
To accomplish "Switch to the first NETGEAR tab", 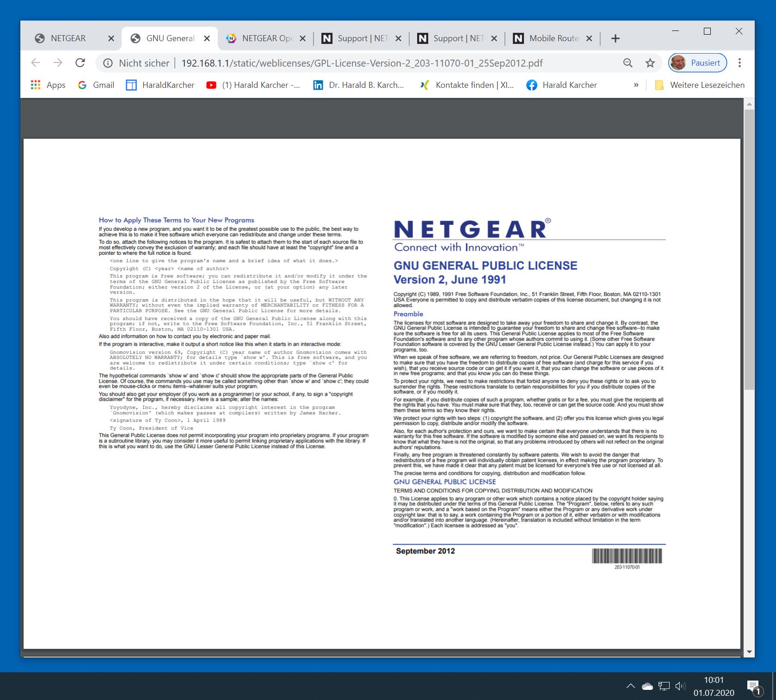I will tap(68, 38).
